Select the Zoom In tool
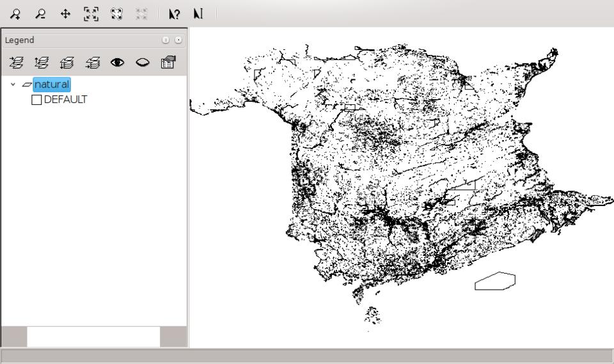Screen dimensions: 614x364 tap(15, 14)
